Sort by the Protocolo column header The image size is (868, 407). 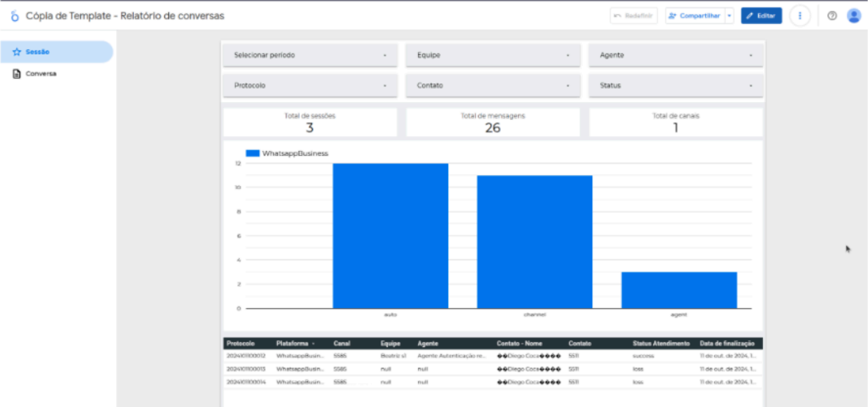click(241, 344)
